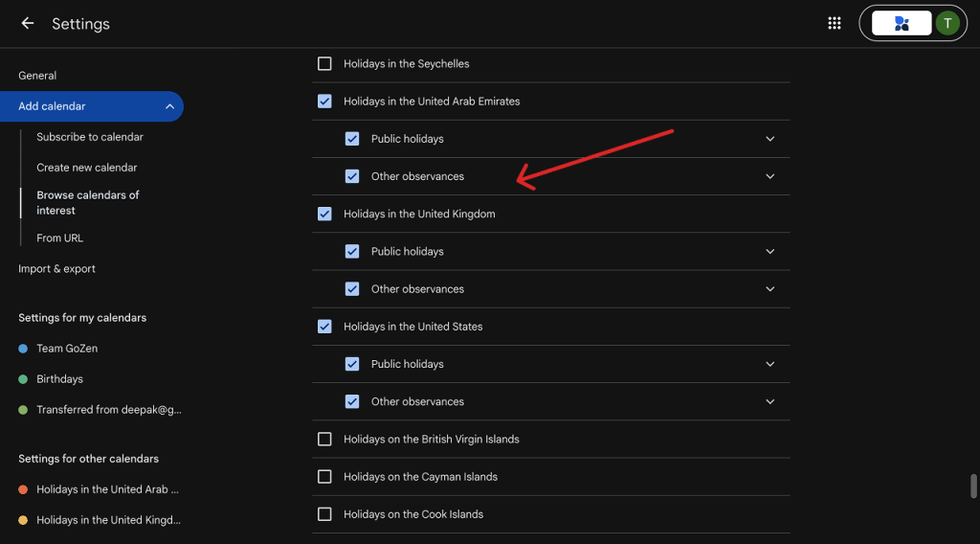
Task: Uncheck Other observances under United Arab Emirates
Action: [x=352, y=176]
